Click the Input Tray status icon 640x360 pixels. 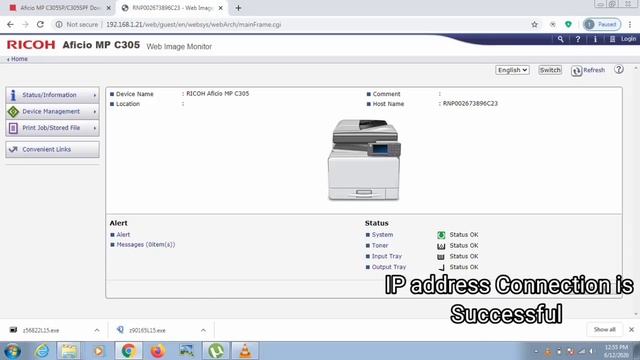pos(441,256)
